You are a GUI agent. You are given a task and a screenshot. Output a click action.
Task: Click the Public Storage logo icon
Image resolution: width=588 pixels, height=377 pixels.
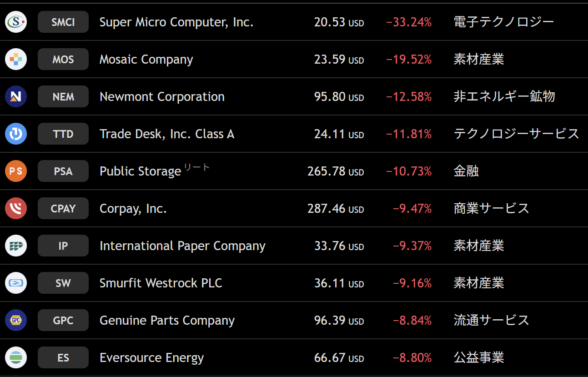pos(16,171)
